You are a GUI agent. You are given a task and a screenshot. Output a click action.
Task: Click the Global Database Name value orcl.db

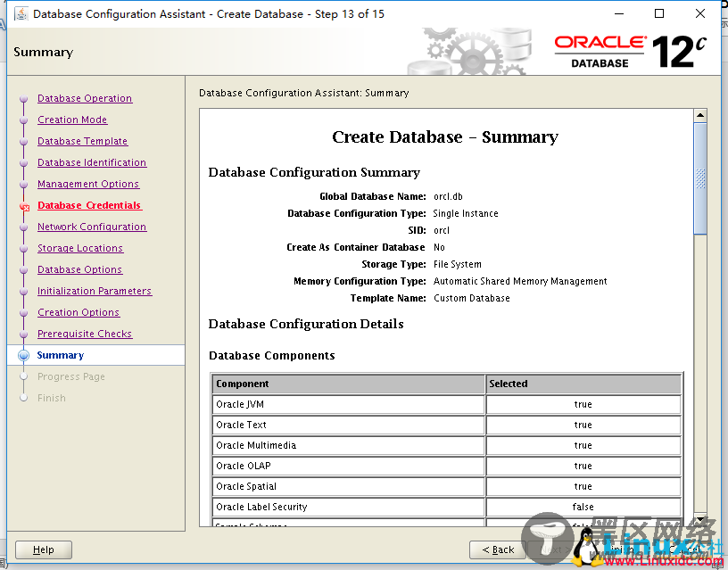tap(448, 196)
